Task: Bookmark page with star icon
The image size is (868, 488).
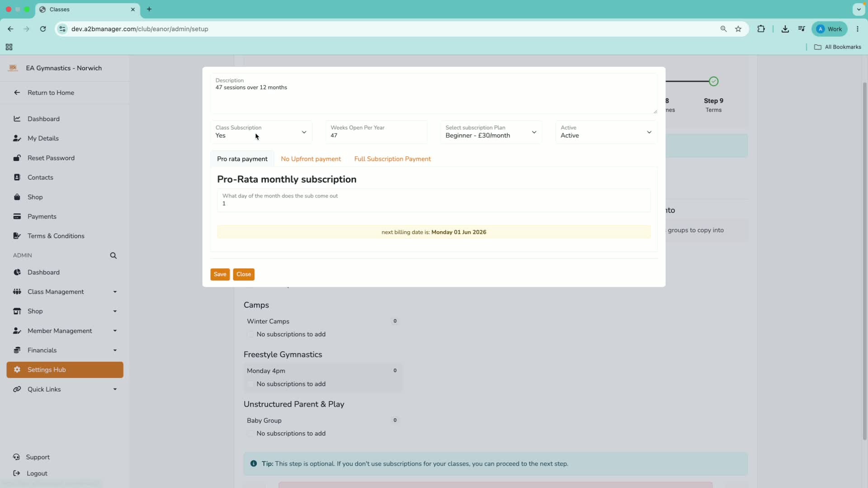Action: [738, 29]
